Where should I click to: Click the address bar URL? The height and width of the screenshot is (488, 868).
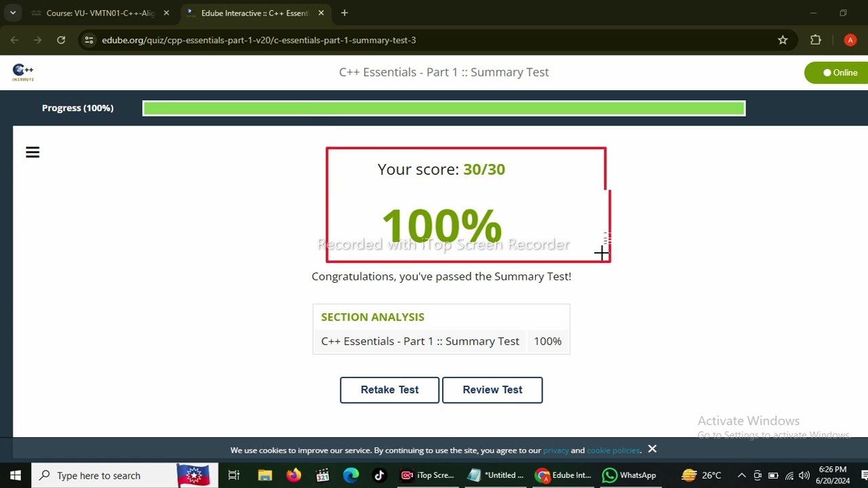[x=259, y=40]
